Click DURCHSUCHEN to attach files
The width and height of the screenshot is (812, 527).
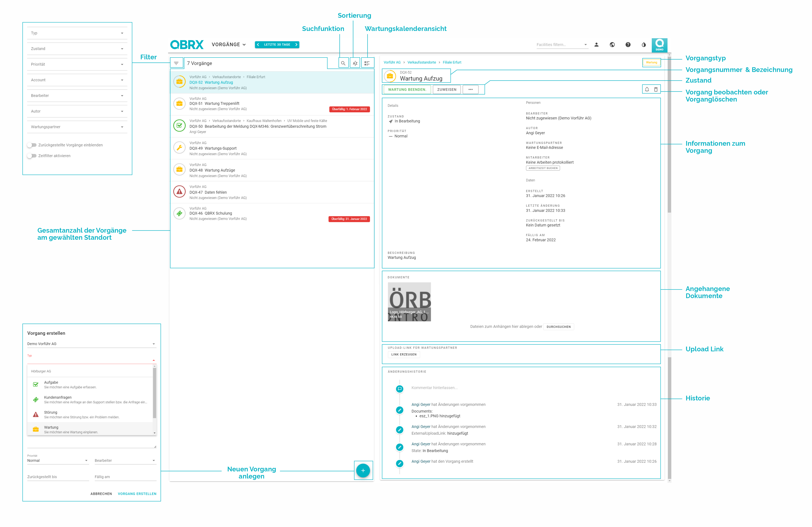pyautogui.click(x=559, y=327)
